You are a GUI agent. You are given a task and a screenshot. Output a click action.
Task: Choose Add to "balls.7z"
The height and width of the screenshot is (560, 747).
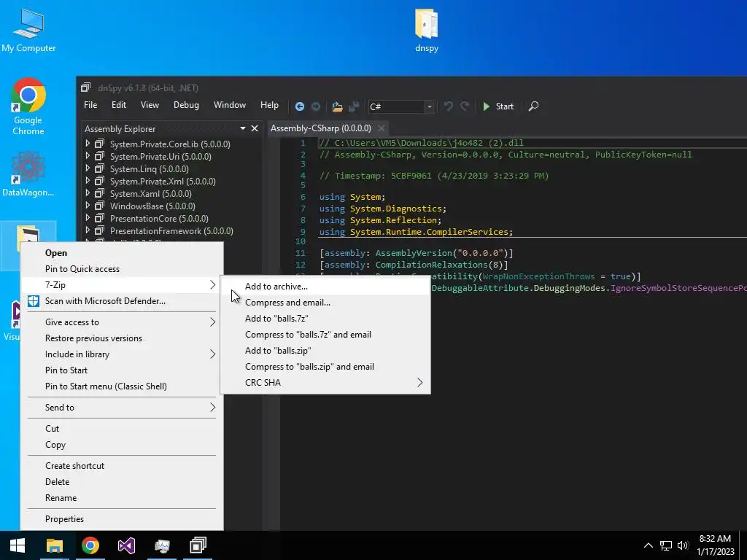(x=325, y=319)
